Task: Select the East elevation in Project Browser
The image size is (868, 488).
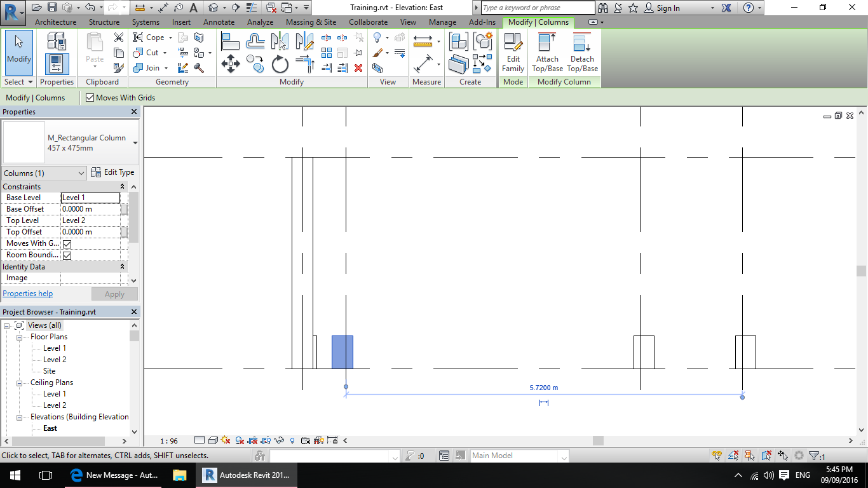Action: pyautogui.click(x=50, y=428)
